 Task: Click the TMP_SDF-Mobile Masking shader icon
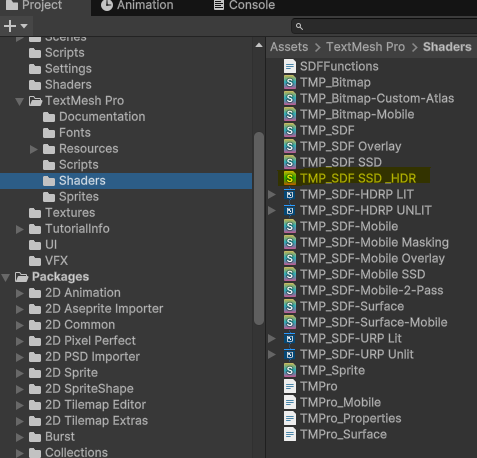[x=290, y=242]
